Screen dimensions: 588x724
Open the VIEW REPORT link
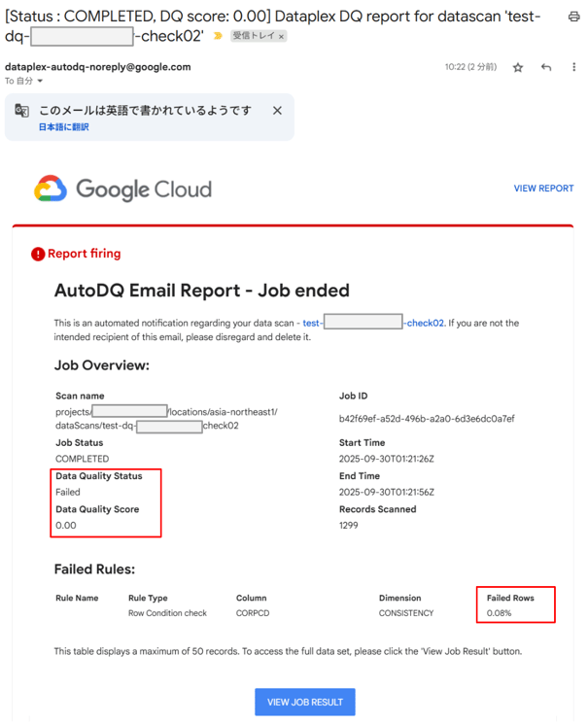(x=543, y=189)
